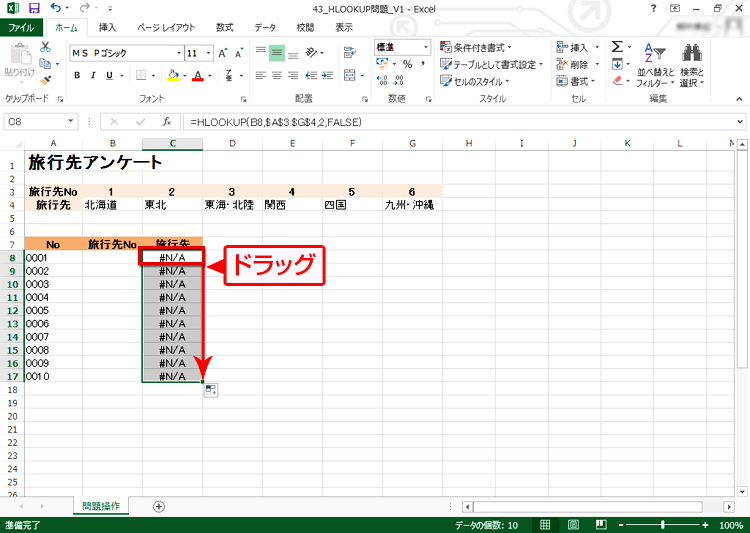Click the Cut scissors icon
The image size is (750, 533).
point(45,46)
